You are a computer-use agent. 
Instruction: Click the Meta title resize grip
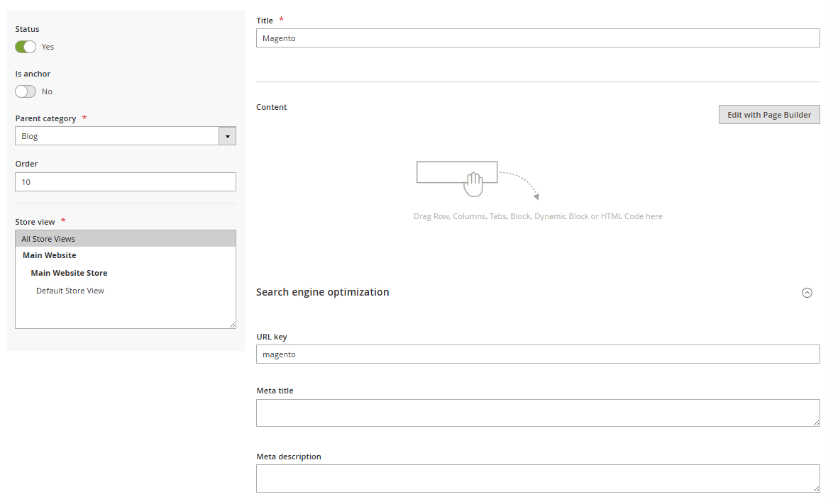[x=816, y=422]
